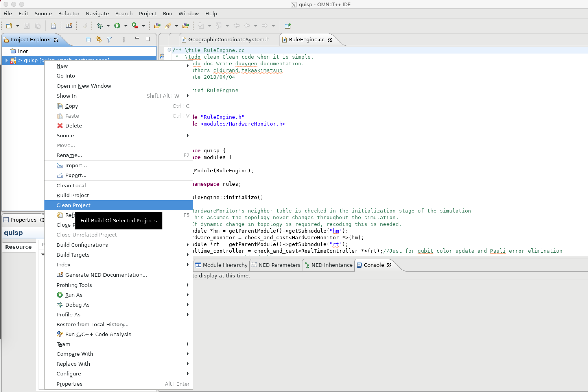588x392 pixels.
Task: Collapse All in Project Explorer
Action: point(88,40)
